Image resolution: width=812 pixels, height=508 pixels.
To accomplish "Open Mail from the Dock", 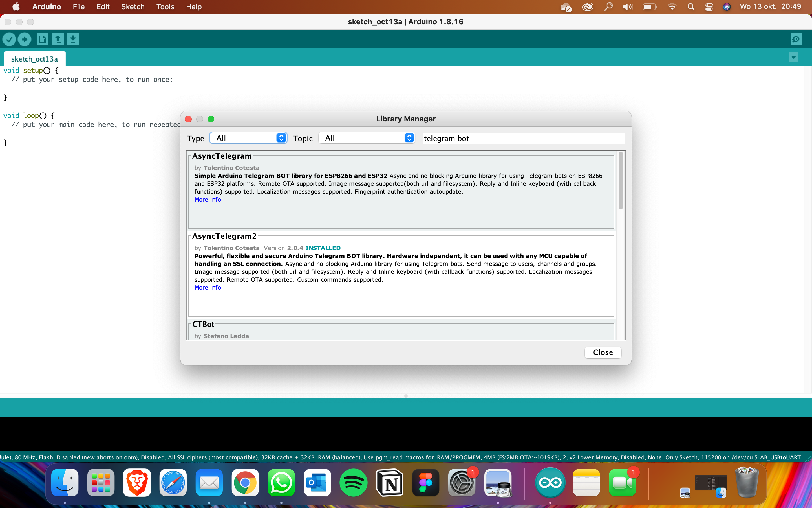I will [x=209, y=483].
